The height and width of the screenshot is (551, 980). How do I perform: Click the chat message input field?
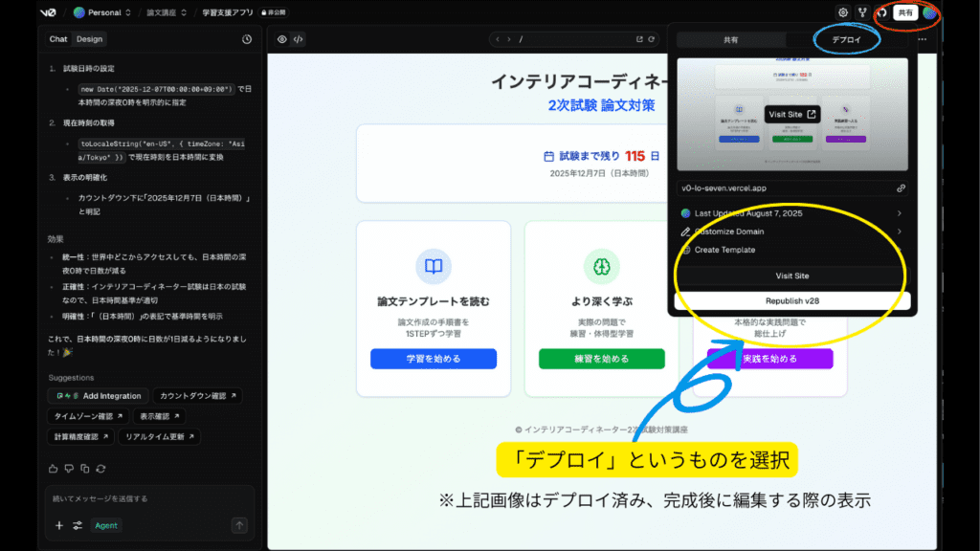(x=150, y=498)
